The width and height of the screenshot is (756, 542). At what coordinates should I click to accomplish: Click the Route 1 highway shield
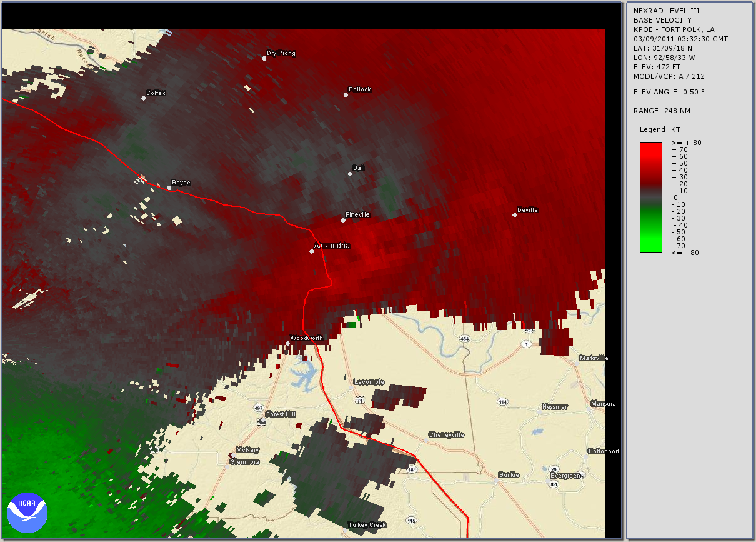(x=527, y=344)
